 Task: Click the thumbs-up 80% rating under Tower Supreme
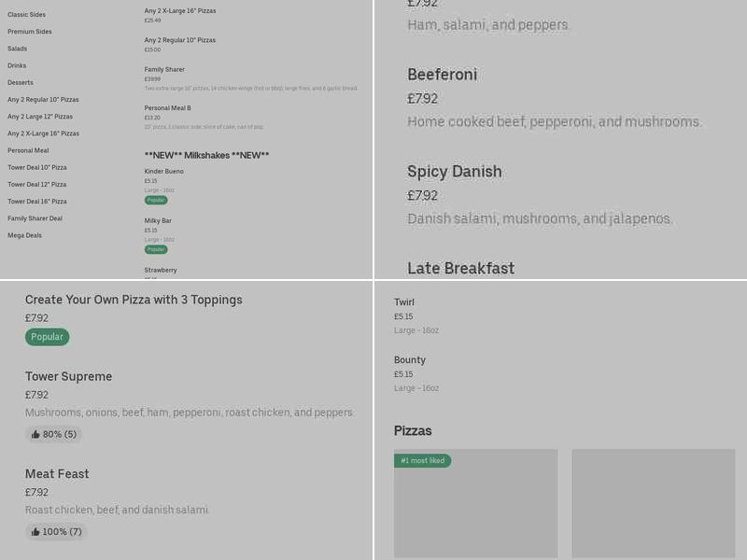click(x=53, y=434)
